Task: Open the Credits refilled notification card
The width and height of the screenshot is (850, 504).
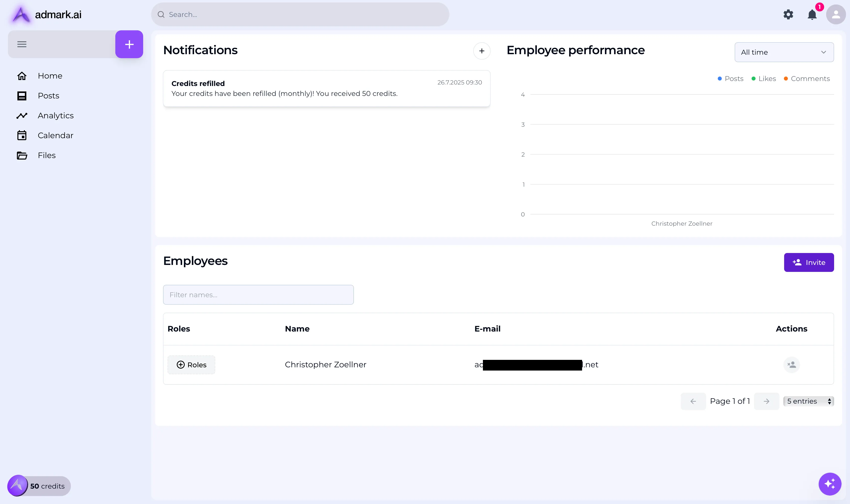Action: [326, 89]
